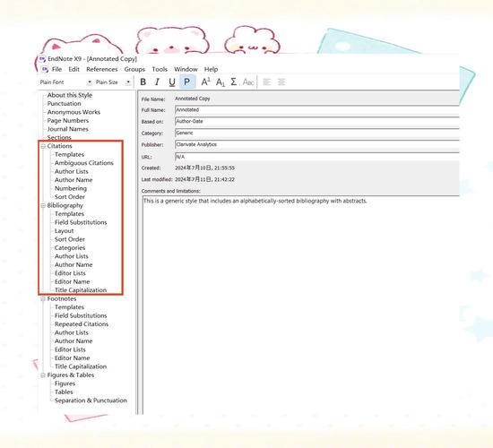Open the Help menu
Image resolution: width=493 pixels, height=448 pixels.
[211, 69]
